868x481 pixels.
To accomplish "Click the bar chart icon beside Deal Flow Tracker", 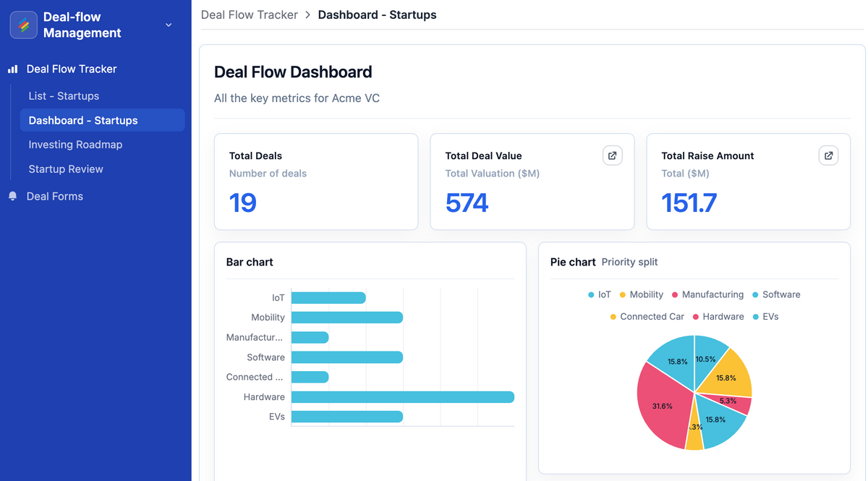I will pyautogui.click(x=12, y=69).
